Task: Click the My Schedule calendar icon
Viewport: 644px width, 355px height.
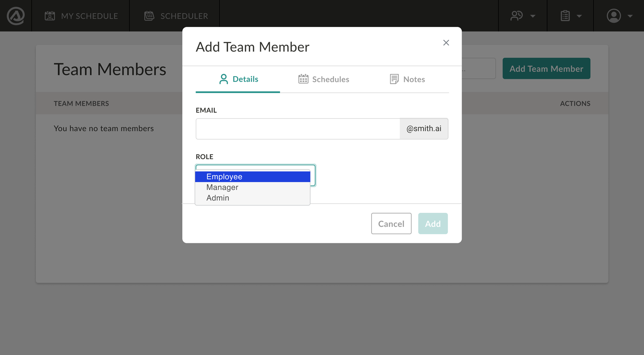Action: tap(50, 16)
